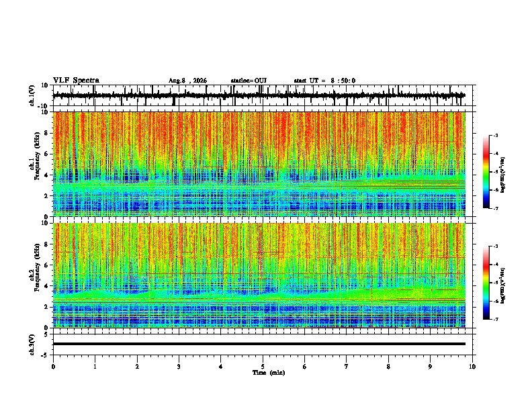Click the "5" tick of the ch.3(V) axis
The width and height of the screenshot is (532, 411).
coord(47,334)
